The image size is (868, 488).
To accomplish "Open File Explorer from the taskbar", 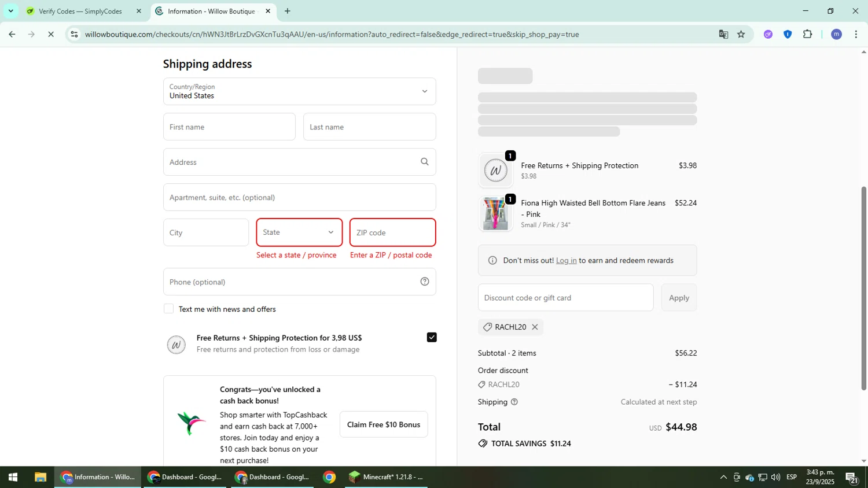I will tap(40, 477).
